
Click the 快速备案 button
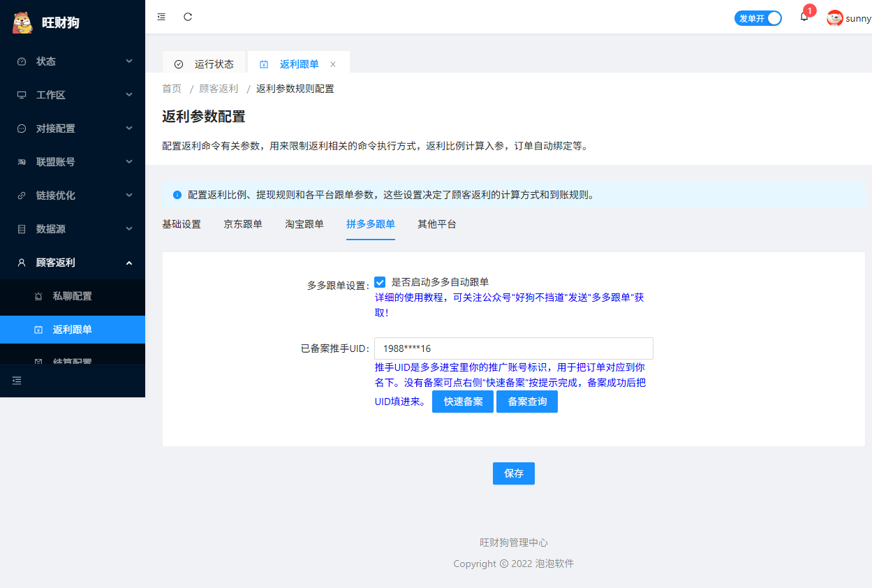463,402
